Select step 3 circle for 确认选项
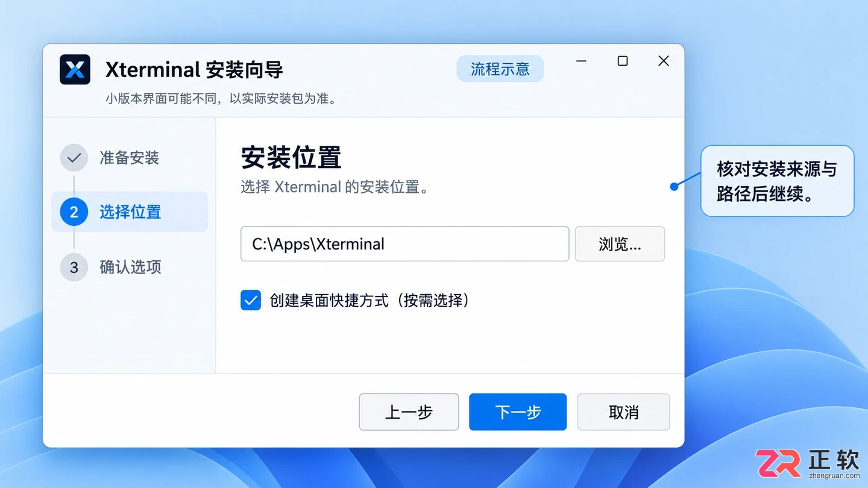 [x=74, y=267]
